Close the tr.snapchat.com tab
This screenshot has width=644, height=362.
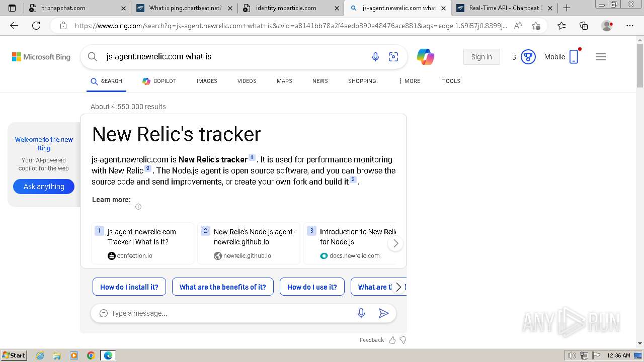[124, 8]
